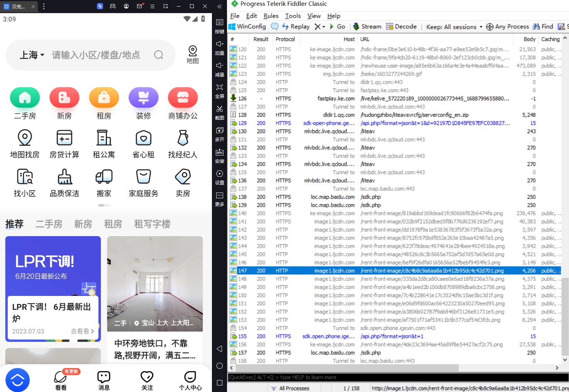Click the QuickExec command input box

(398, 377)
